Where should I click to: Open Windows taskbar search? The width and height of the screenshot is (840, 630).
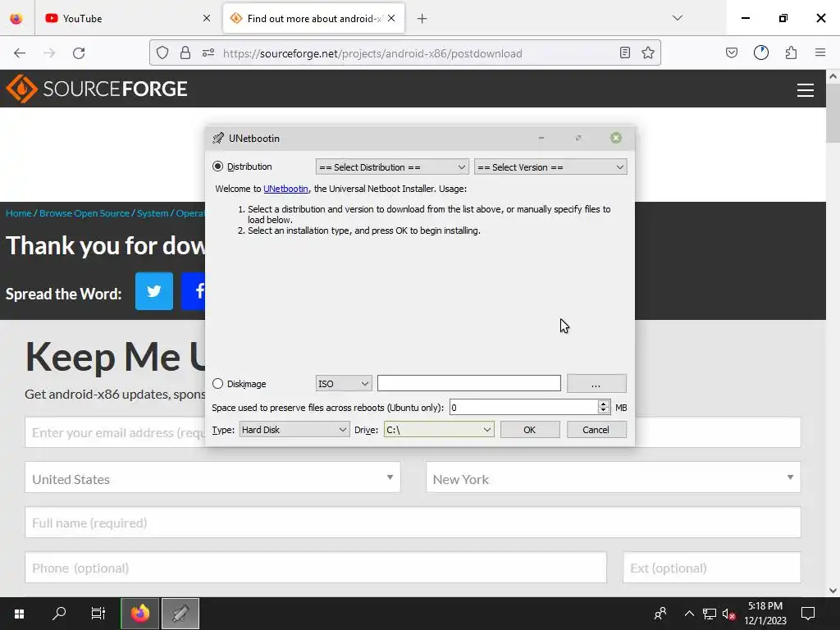tap(59, 614)
